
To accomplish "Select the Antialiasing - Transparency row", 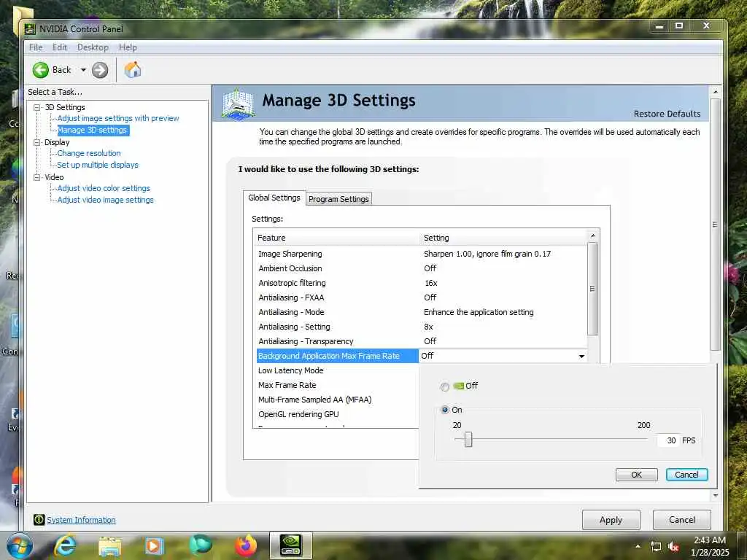I will click(422, 341).
